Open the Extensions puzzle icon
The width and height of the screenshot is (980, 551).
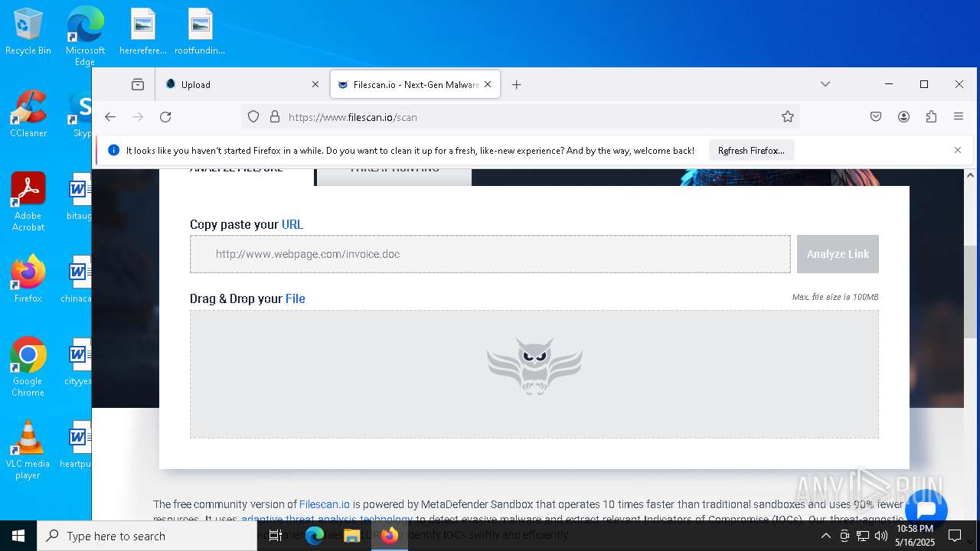(x=931, y=117)
